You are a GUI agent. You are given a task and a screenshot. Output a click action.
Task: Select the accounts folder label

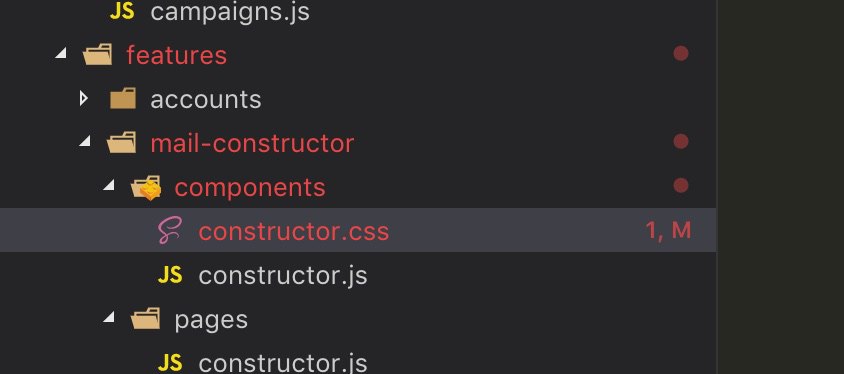[206, 100]
